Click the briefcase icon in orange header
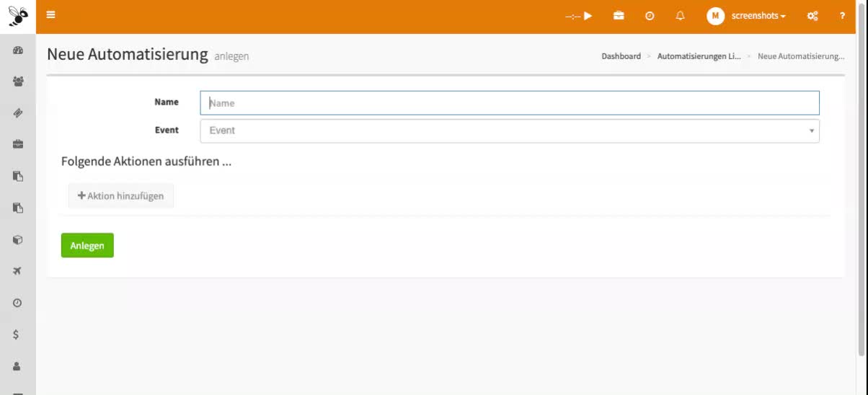The image size is (868, 395). 619,16
